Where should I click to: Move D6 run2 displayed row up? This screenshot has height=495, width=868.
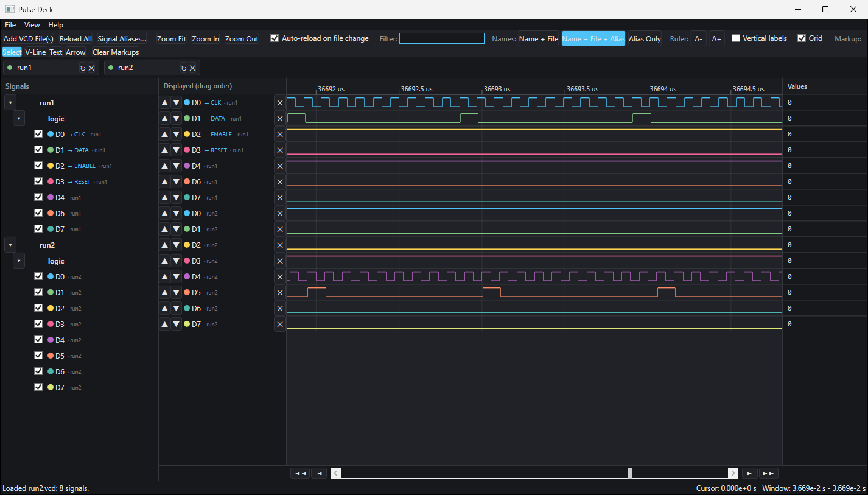(164, 309)
